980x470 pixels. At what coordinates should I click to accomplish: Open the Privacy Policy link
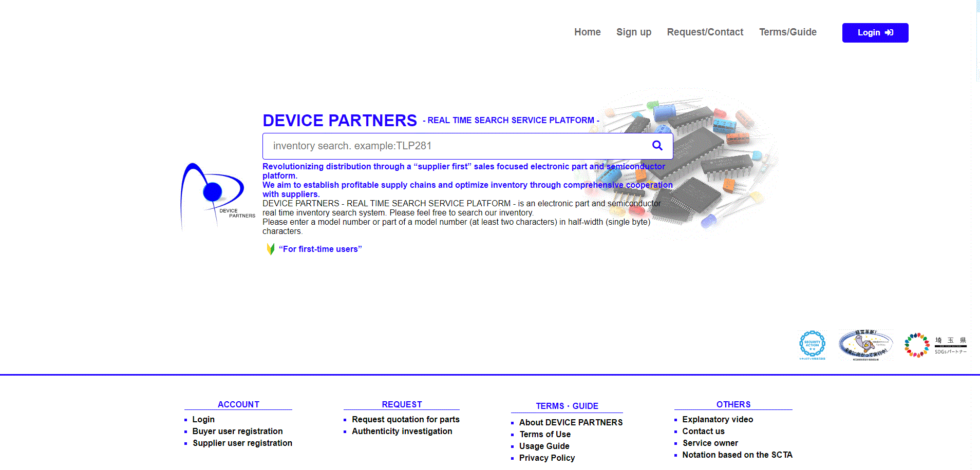coord(547,458)
